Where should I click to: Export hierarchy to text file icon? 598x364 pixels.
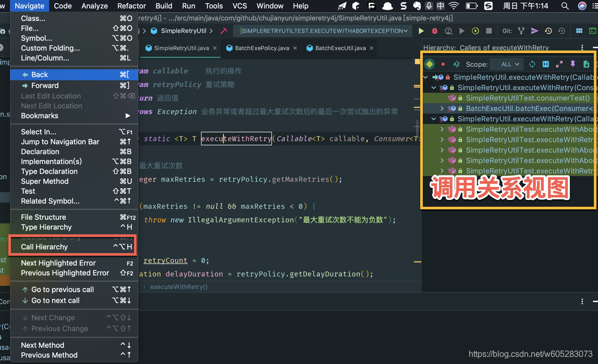[586, 65]
